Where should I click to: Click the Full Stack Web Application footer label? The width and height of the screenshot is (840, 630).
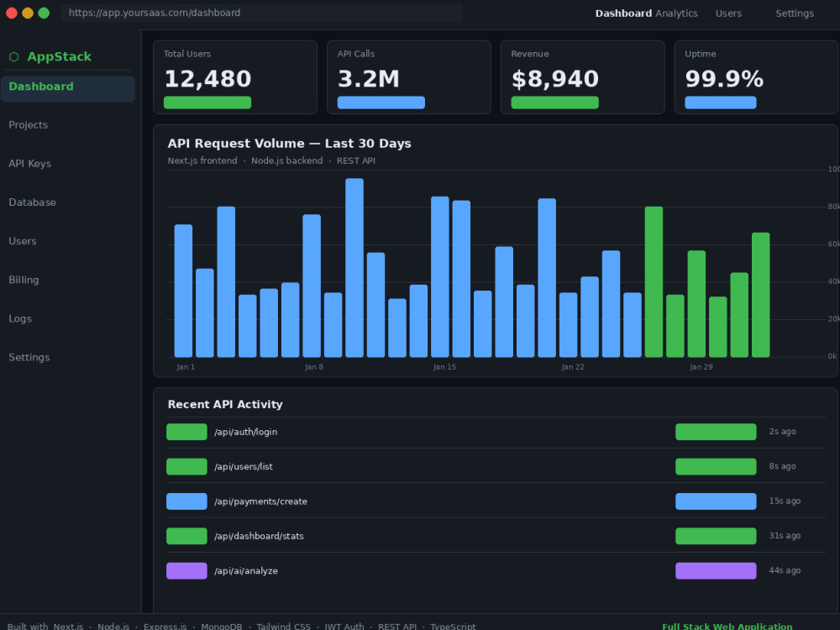click(x=727, y=627)
